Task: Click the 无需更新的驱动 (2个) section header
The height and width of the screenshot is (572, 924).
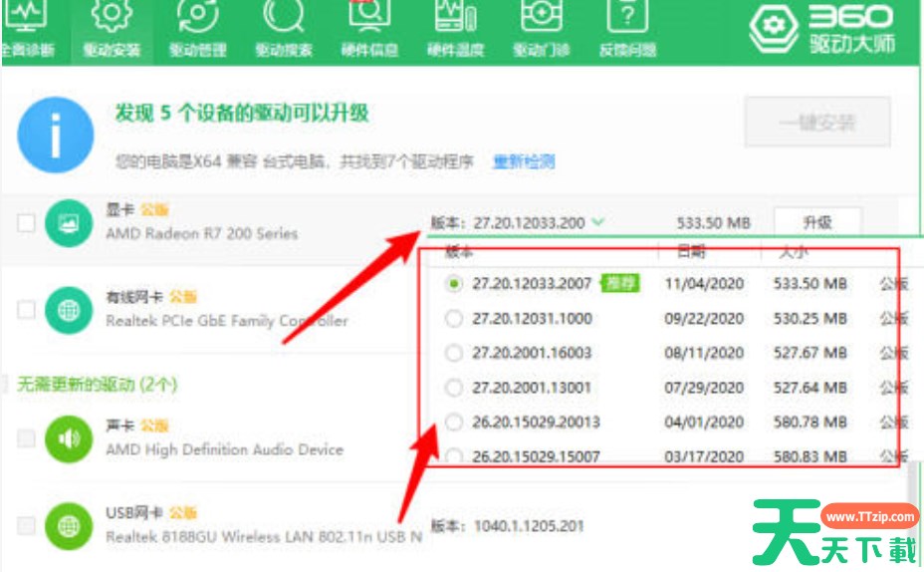Action: click(98, 385)
